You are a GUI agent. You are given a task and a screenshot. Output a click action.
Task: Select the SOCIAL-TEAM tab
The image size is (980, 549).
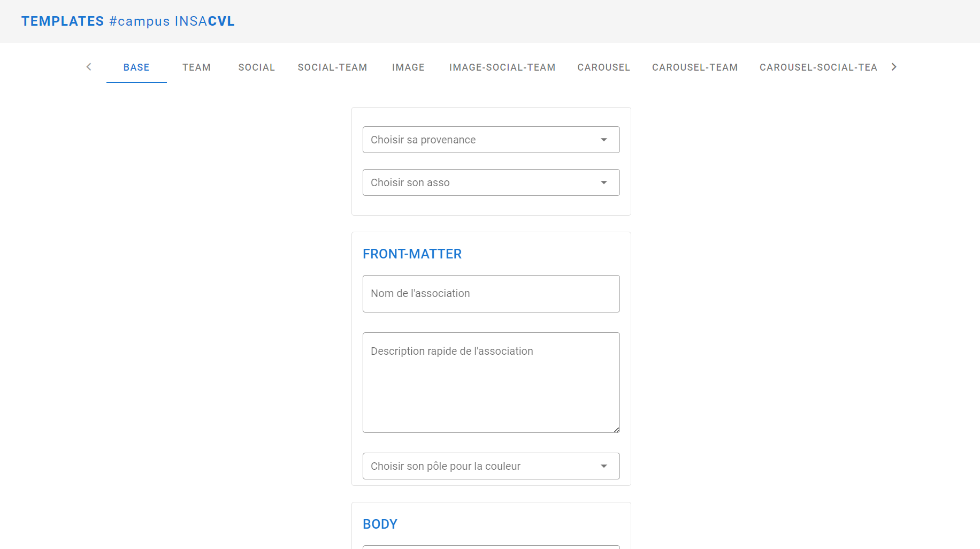pos(332,67)
